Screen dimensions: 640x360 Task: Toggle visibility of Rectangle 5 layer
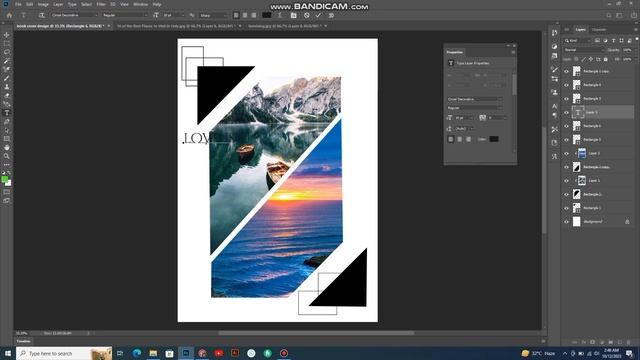click(x=566, y=140)
